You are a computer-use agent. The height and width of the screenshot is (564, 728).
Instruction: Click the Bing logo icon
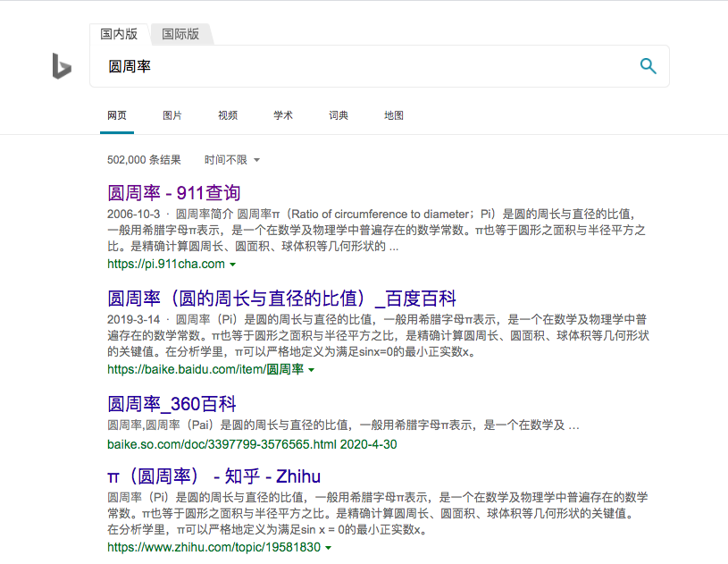(x=62, y=66)
